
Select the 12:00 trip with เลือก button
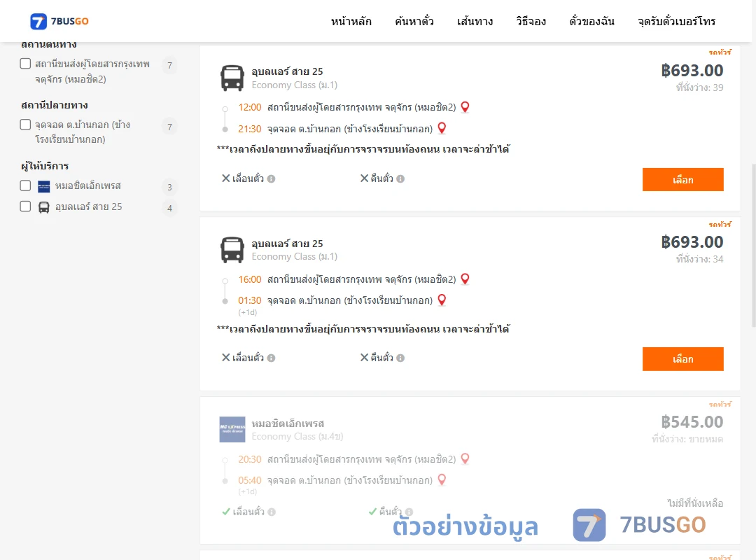pyautogui.click(x=682, y=179)
